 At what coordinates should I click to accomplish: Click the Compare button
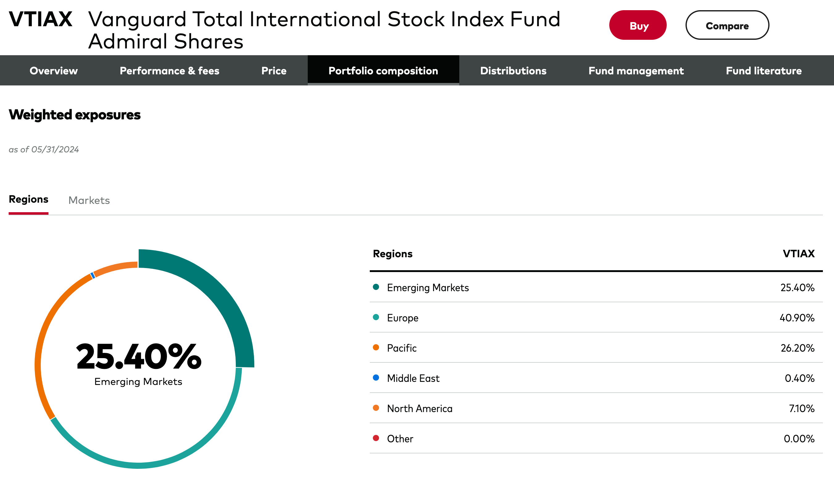[x=727, y=25]
